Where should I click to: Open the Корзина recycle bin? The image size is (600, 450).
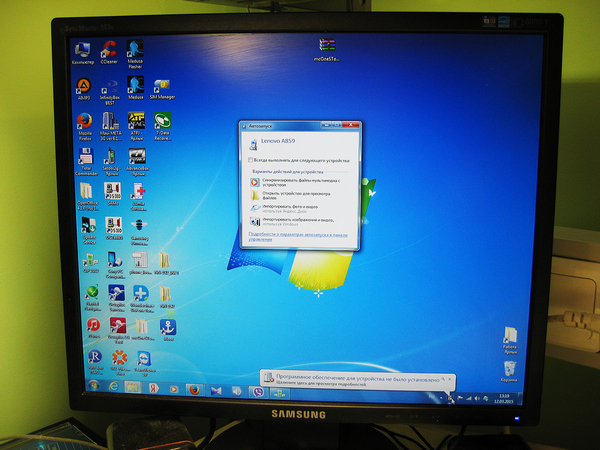(x=510, y=372)
